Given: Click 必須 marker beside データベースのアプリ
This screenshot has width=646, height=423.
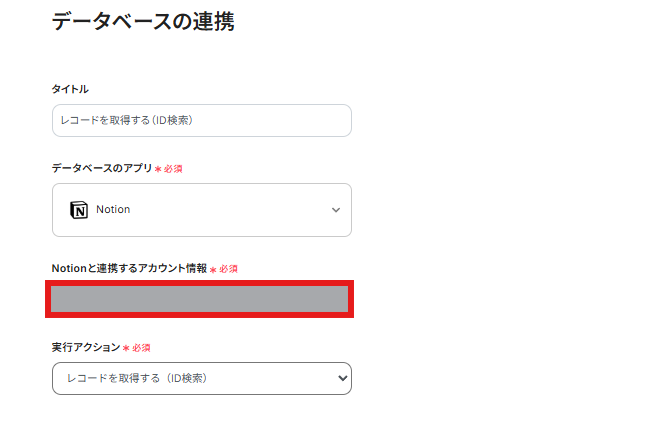Looking at the screenshot, I should coord(173,169).
